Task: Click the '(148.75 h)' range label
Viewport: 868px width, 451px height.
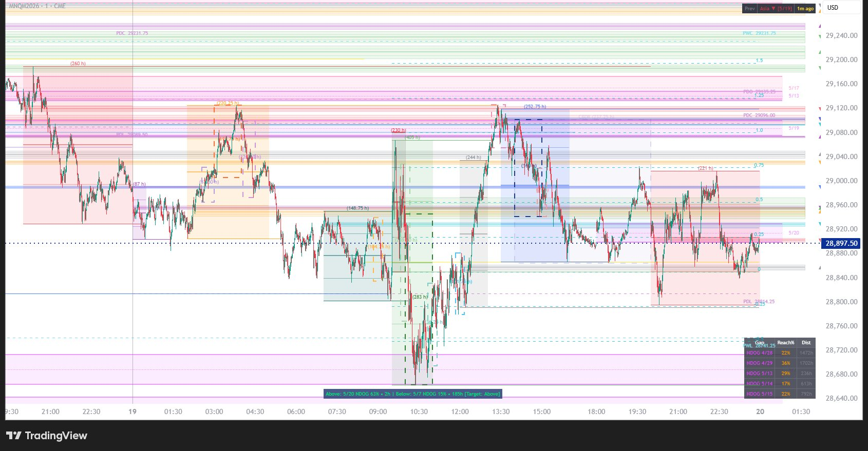Action: coord(358,208)
